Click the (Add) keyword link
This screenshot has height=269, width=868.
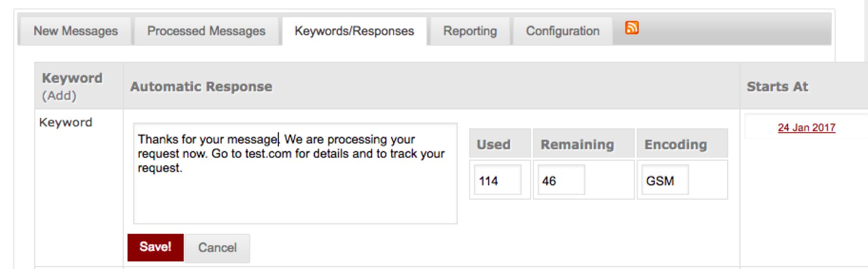[59, 96]
